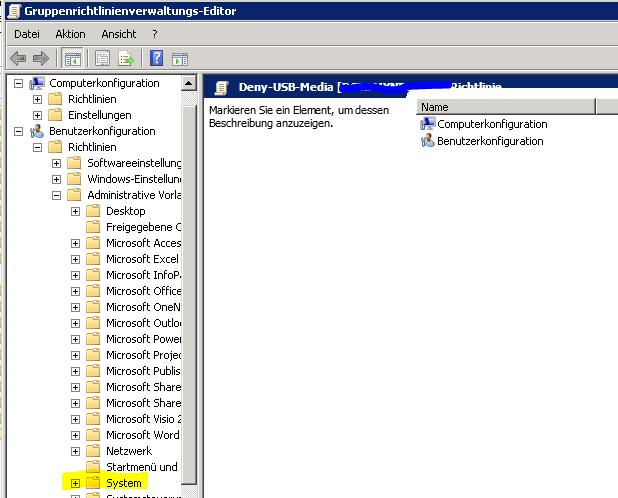Image resolution: width=618 pixels, height=498 pixels.
Task: Click the back arrow toolbar icon
Action: tap(18, 58)
